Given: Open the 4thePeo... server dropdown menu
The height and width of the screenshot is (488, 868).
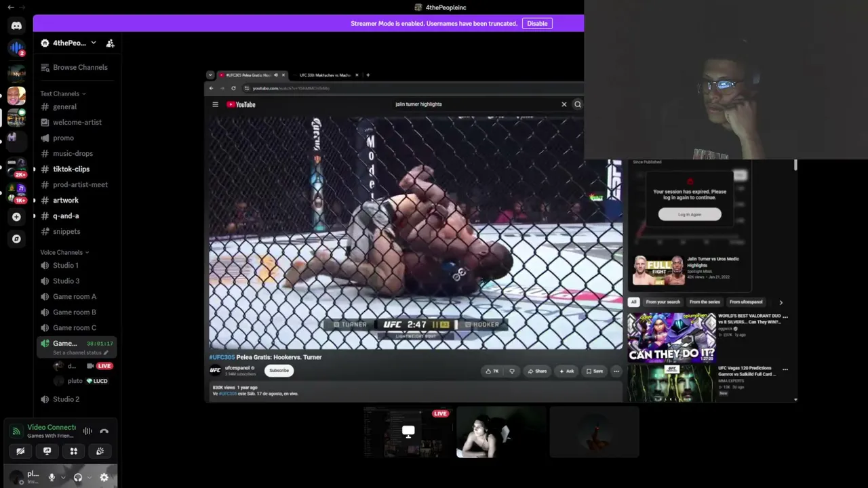Looking at the screenshot, I should pos(68,43).
